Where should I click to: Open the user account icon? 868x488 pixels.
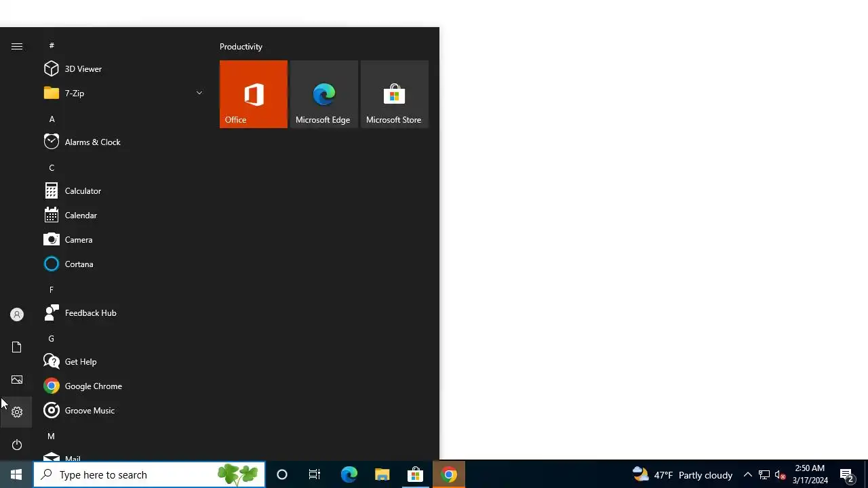tap(17, 314)
